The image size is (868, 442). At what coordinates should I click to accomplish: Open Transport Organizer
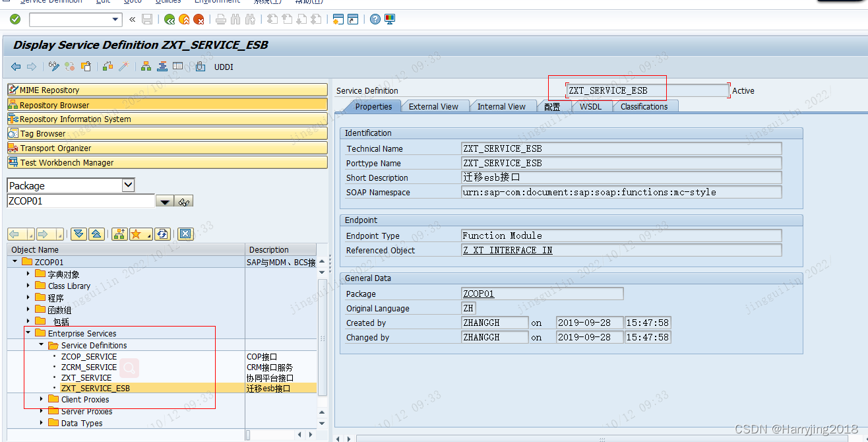coord(168,148)
